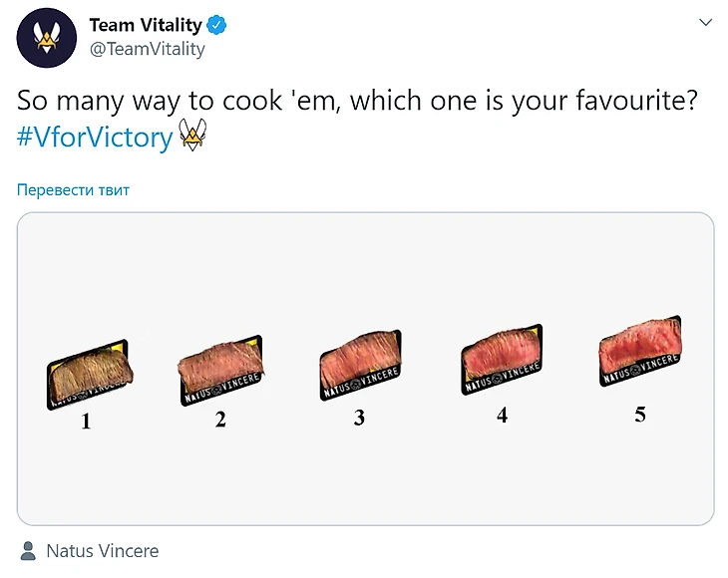Click the tweet text about cooking
Screen dimensions: 728x578
point(356,101)
